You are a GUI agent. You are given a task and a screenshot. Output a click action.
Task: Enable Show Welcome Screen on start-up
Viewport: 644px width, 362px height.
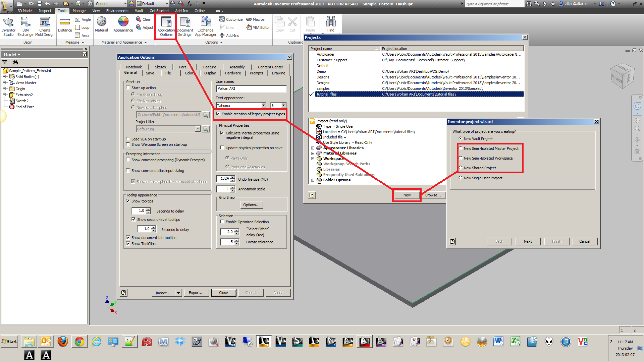pyautogui.click(x=128, y=144)
